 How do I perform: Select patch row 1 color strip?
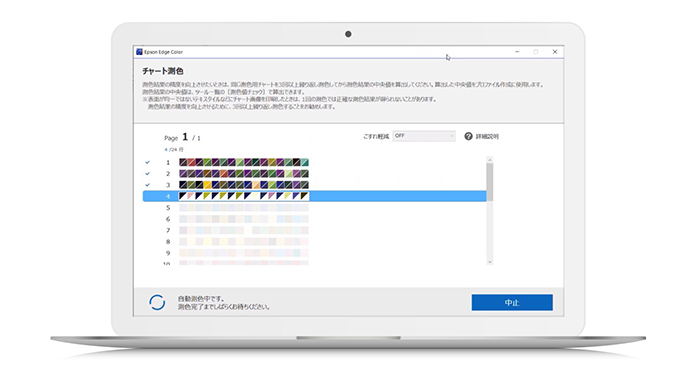pos(244,162)
